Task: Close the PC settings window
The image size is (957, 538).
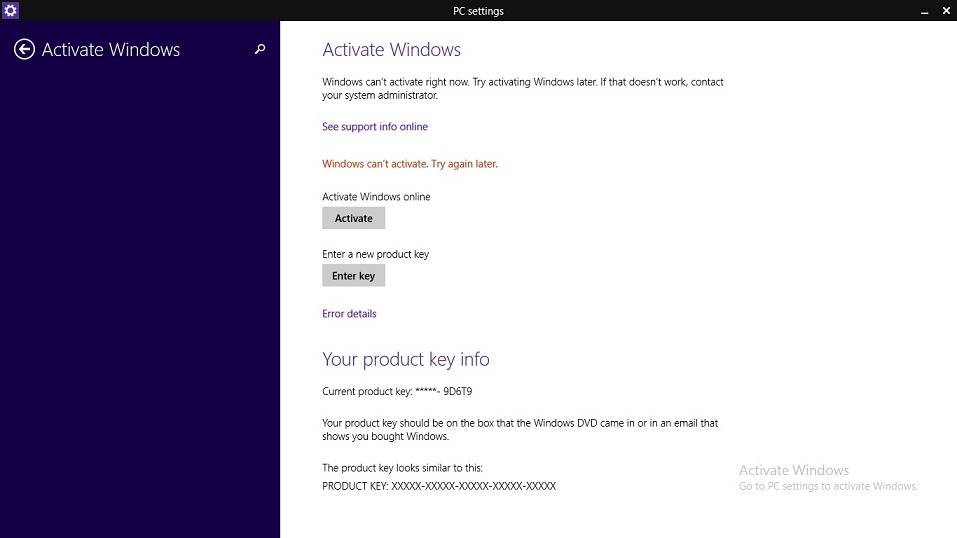Action: click(946, 10)
